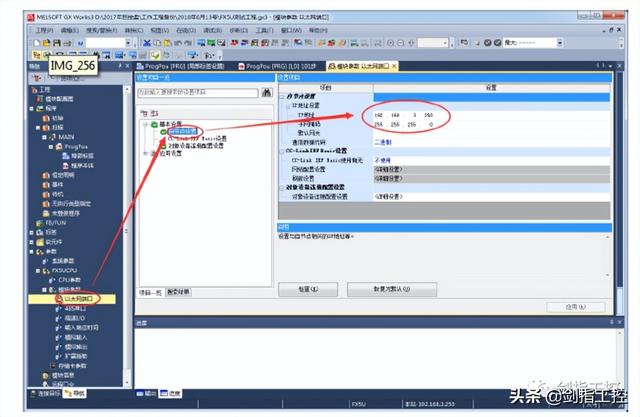Switch to ProgPou [PRG] [LD] tab
Screen dimensions: 640x417
click(281, 66)
